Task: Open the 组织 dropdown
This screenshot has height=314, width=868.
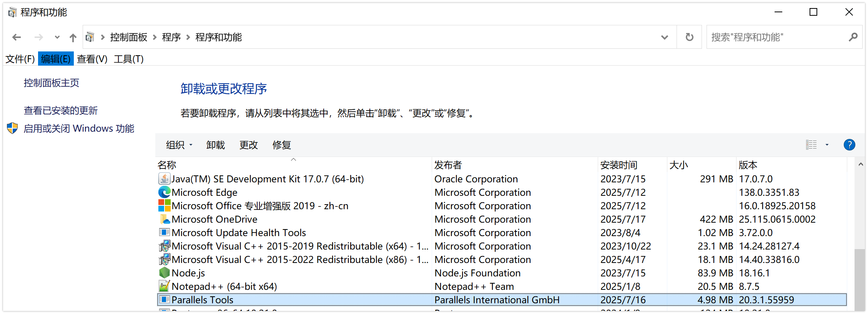Action: (x=179, y=145)
